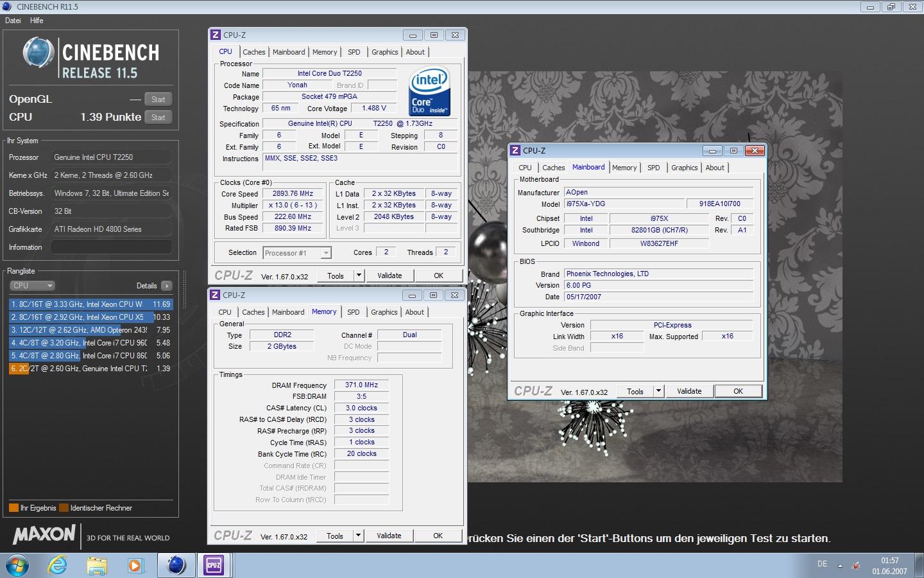Show hidden tray icons arrow
924x578 pixels.
tap(840, 566)
